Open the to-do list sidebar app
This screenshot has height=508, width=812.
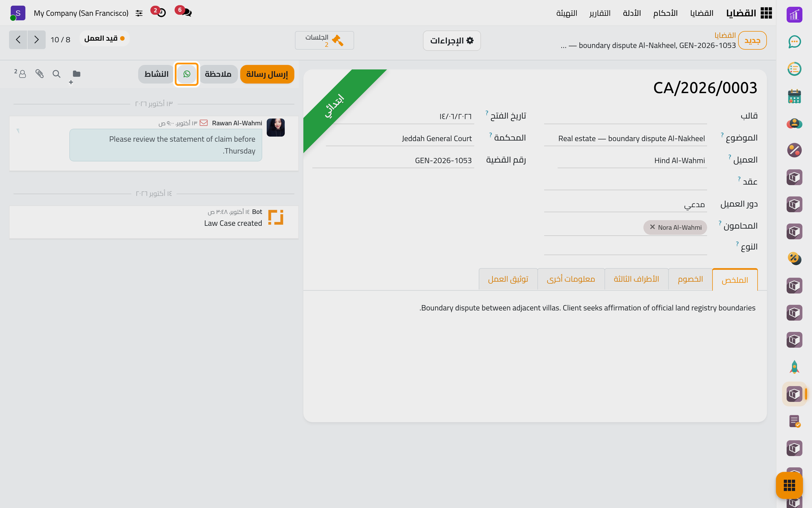click(794, 69)
